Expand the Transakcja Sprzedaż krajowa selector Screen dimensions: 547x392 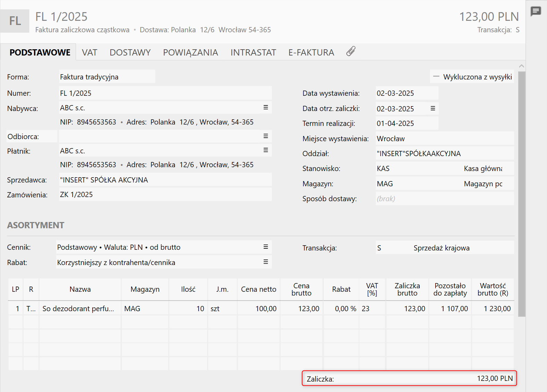point(444,248)
